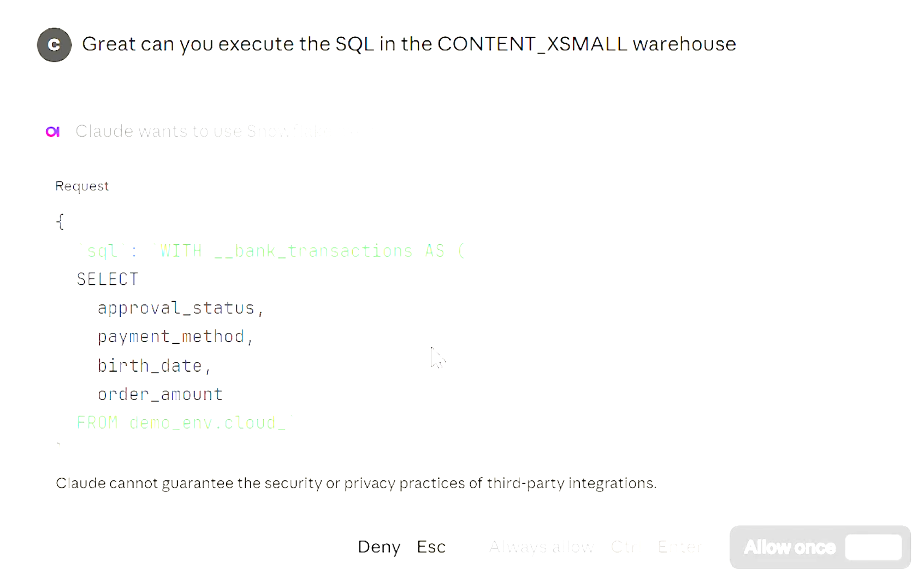Viewport: 924px width, 587px height.
Task: Click the pink integration logo beside Claude wants
Action: (x=53, y=132)
